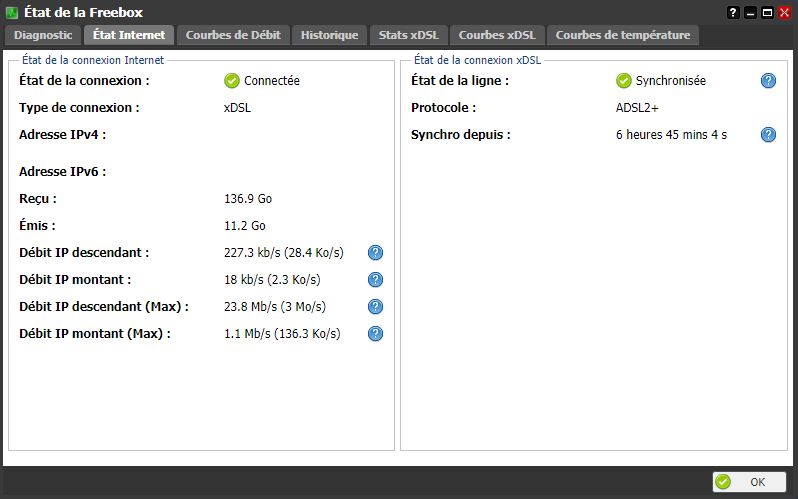Open help for Débit IP montant (Max)
Image resolution: width=798 pixels, height=499 pixels.
375,334
